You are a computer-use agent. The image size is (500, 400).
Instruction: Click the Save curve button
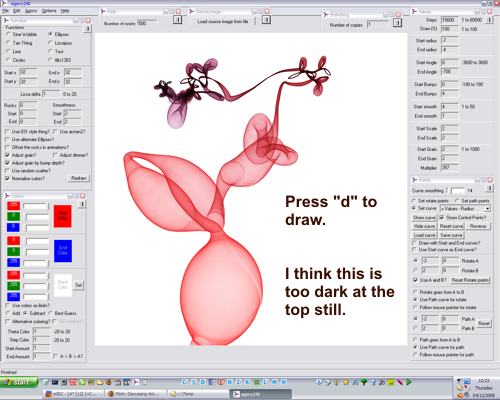(x=451, y=235)
